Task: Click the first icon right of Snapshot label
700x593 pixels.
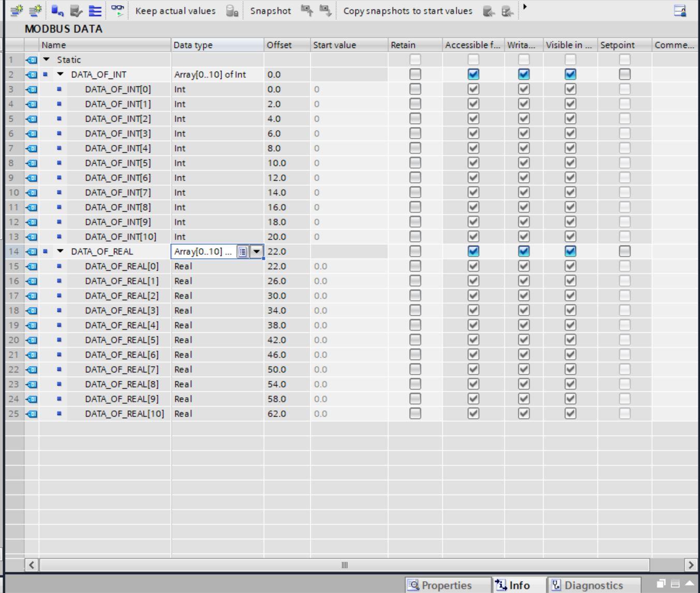Action: coord(307,10)
